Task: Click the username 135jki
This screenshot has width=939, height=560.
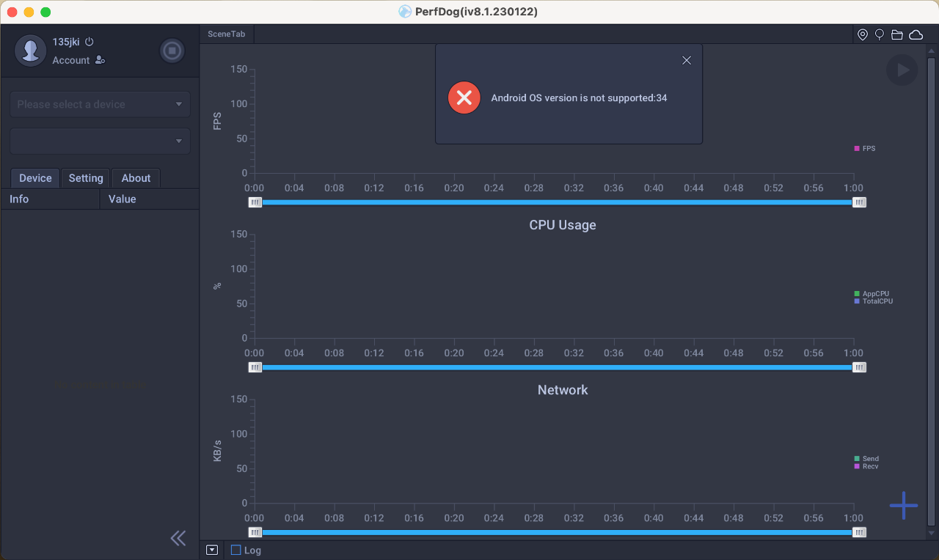Action: [66, 42]
